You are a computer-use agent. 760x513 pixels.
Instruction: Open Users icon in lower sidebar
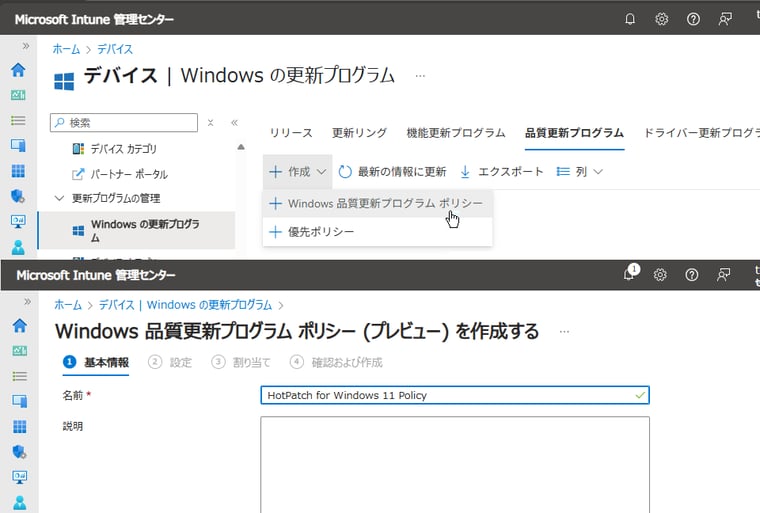coord(19,503)
